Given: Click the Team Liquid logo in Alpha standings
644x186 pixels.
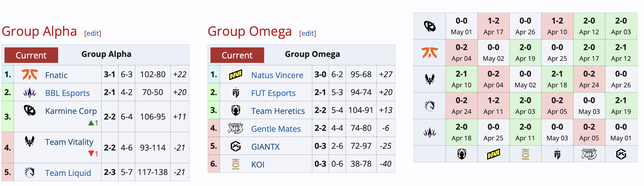Looking at the screenshot, I should tap(30, 172).
